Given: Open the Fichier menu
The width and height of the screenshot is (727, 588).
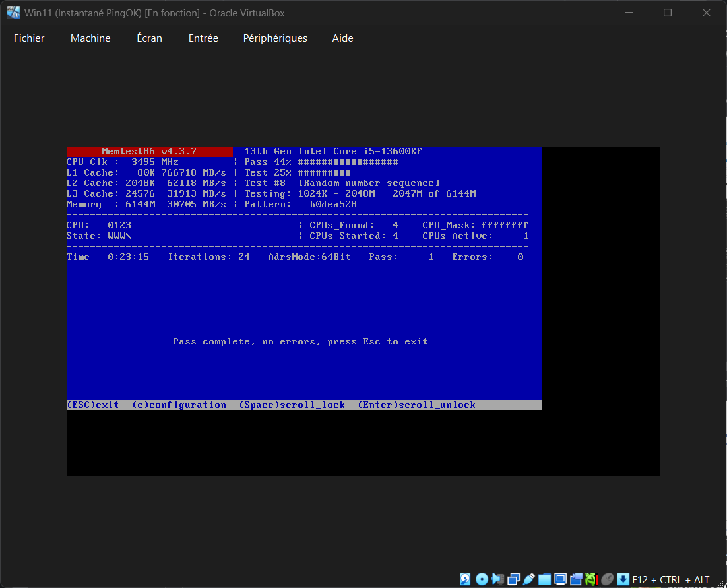Looking at the screenshot, I should pos(29,38).
